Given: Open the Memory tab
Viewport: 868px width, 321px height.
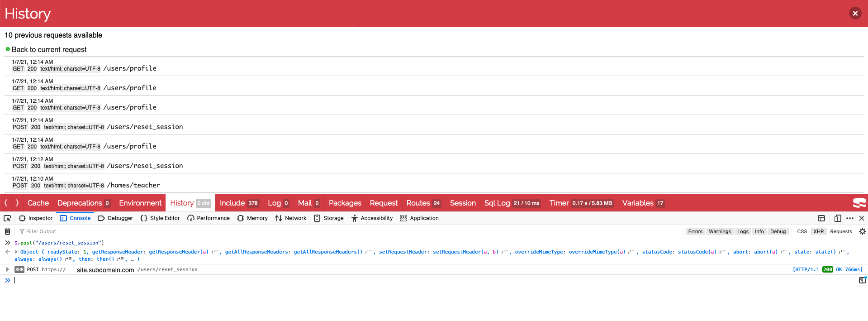Looking at the screenshot, I should pos(252,218).
